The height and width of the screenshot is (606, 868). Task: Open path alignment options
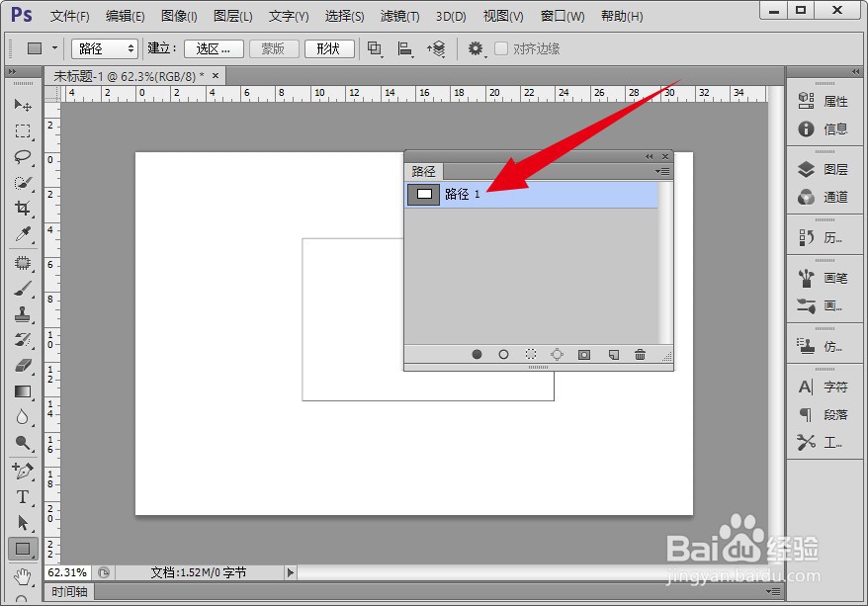pyautogui.click(x=405, y=48)
